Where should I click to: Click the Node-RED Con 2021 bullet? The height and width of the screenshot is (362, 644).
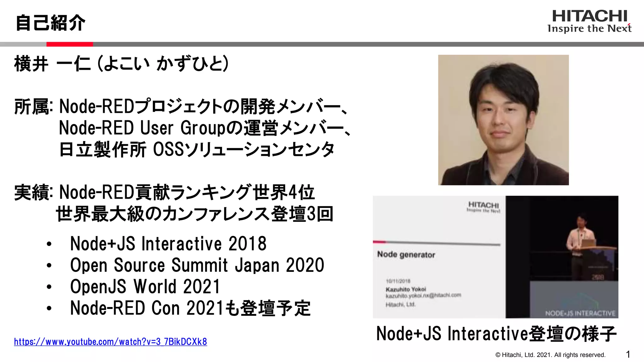[x=190, y=308]
